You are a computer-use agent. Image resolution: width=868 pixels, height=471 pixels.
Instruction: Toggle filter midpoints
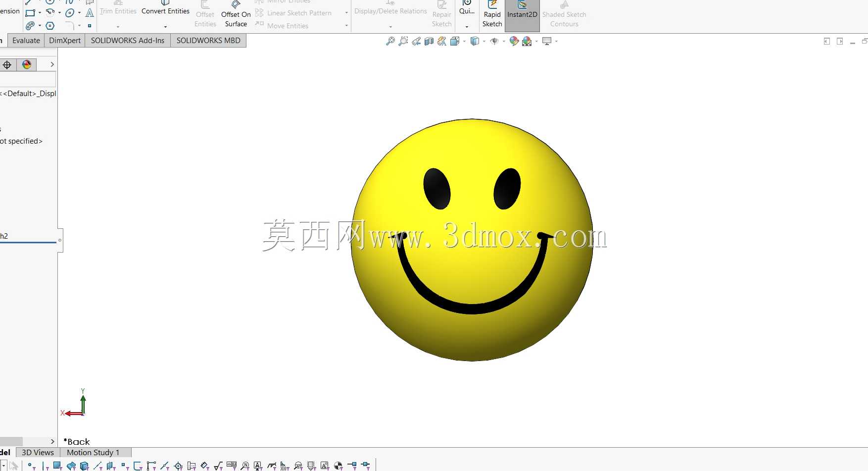[x=165, y=466]
